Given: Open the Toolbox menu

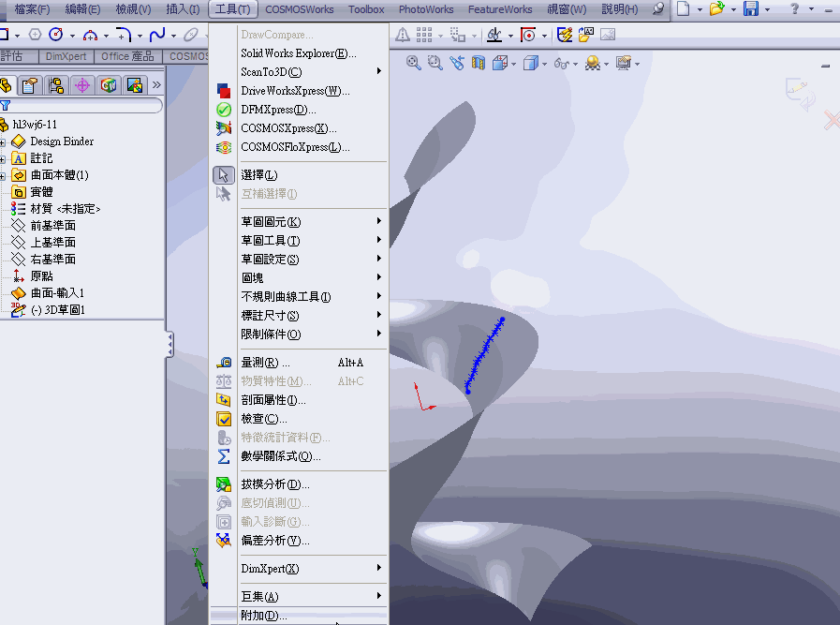Looking at the screenshot, I should click(366, 9).
